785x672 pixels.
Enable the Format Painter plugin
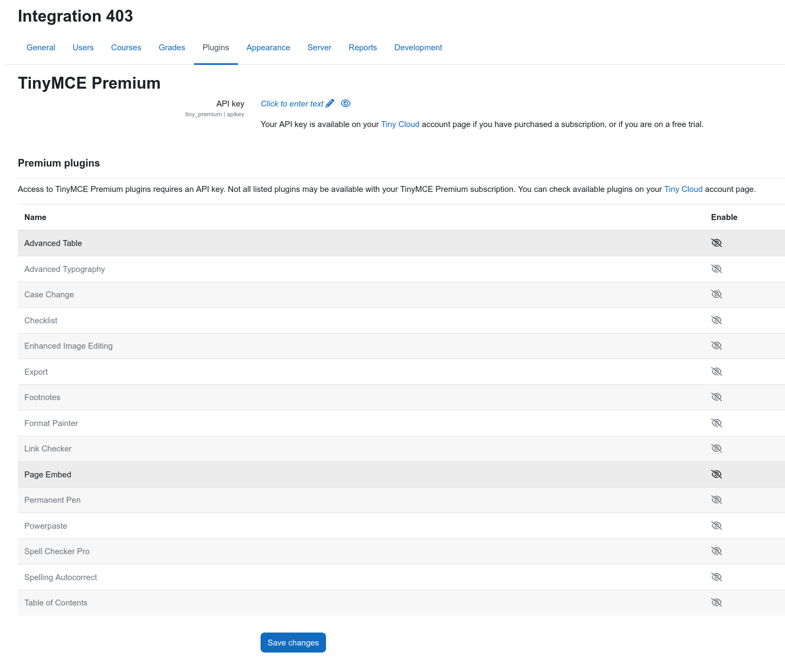[716, 423]
